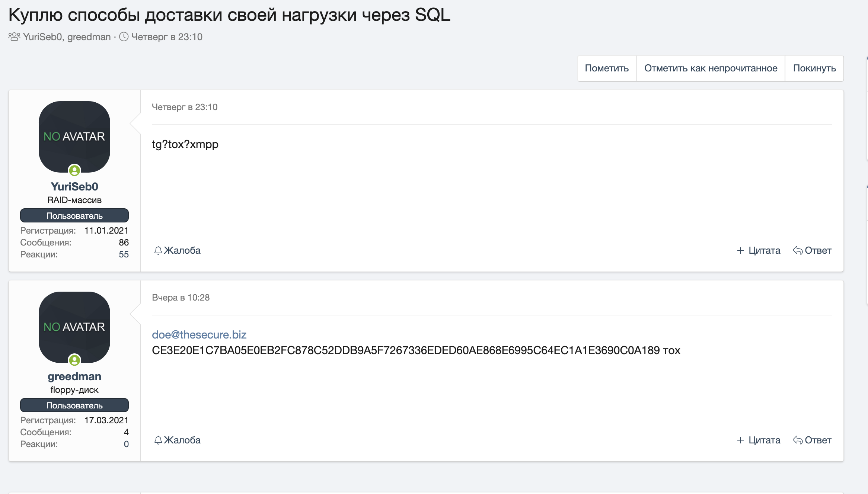The image size is (868, 494).
Task: Click YuriSeb0's reactions count 55
Action: (124, 254)
